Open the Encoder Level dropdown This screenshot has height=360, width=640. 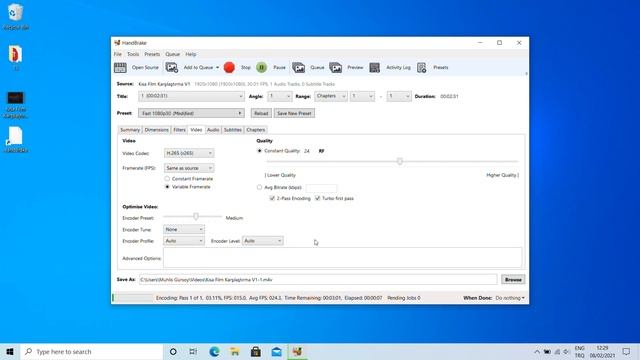[x=262, y=241]
